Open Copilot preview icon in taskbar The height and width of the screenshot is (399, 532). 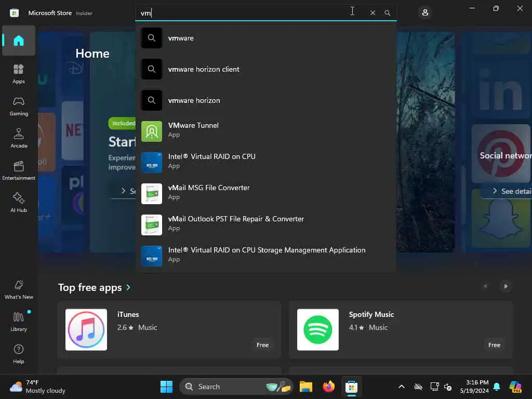[x=516, y=387]
